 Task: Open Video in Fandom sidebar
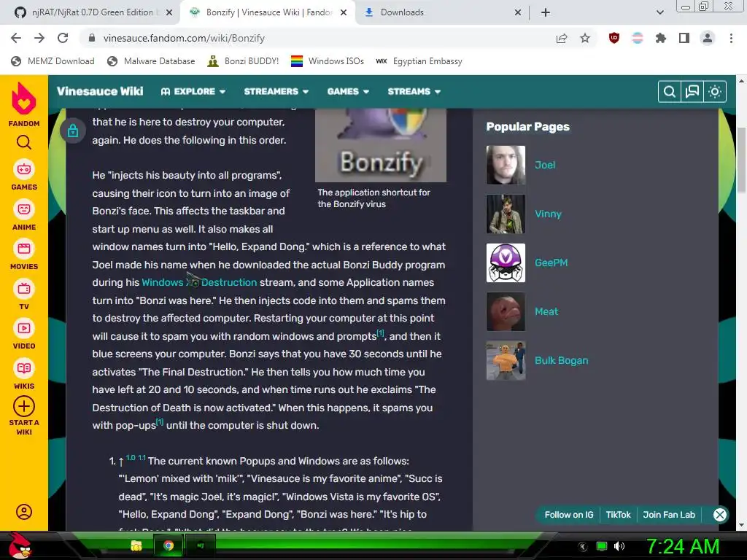click(24, 335)
